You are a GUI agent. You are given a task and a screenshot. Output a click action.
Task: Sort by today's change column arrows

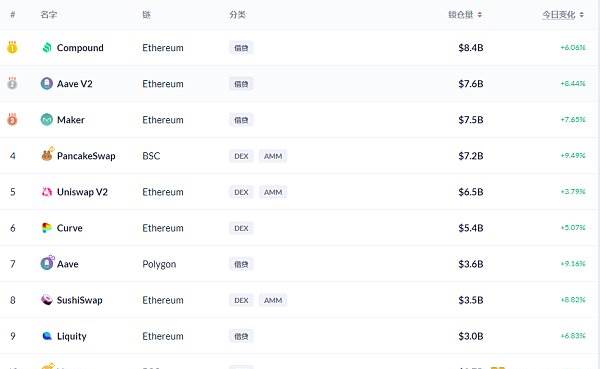point(582,15)
